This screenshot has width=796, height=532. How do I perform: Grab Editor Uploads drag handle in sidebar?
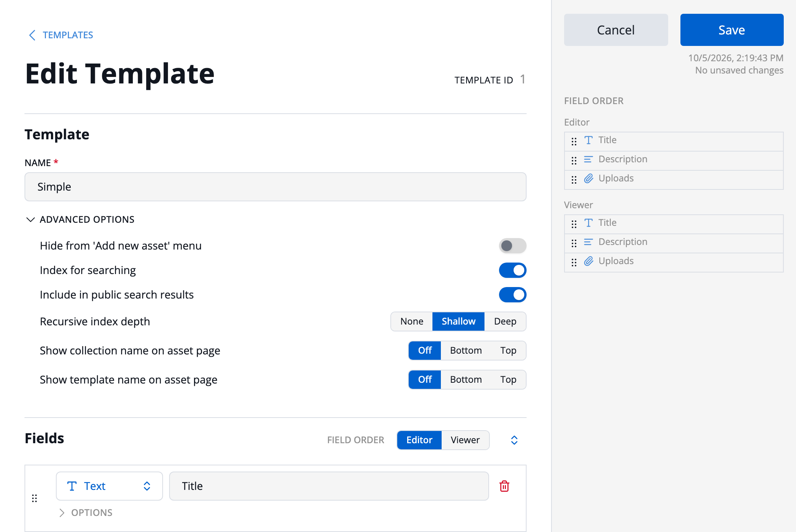pos(574,180)
